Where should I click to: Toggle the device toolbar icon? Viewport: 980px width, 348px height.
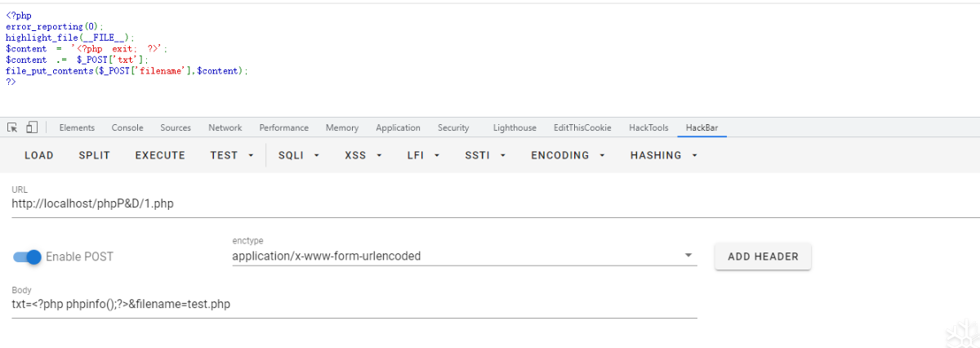tap(32, 127)
